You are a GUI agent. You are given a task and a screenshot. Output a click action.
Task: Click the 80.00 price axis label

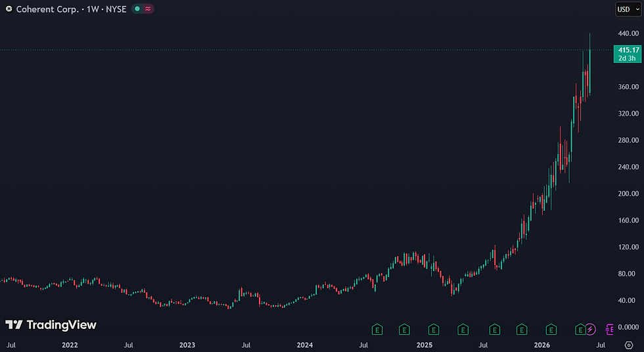click(627, 274)
